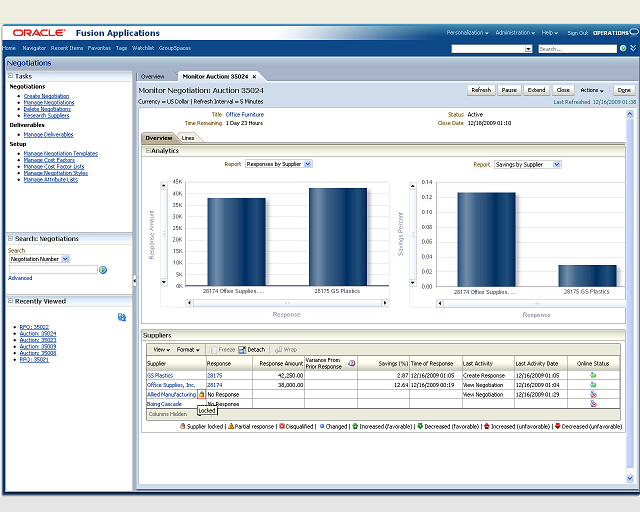Screen dimensions: 640x512
Task: Click horizontal scrollbar under Responses chart
Action: tap(287, 303)
